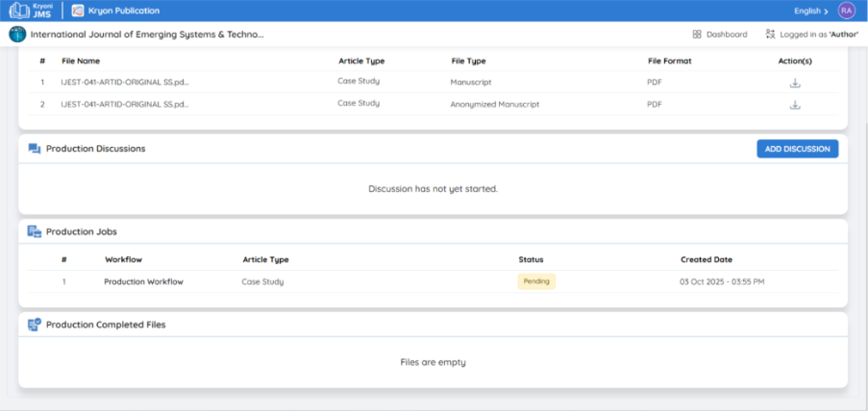Click the Production Discussions chat icon

(x=35, y=149)
